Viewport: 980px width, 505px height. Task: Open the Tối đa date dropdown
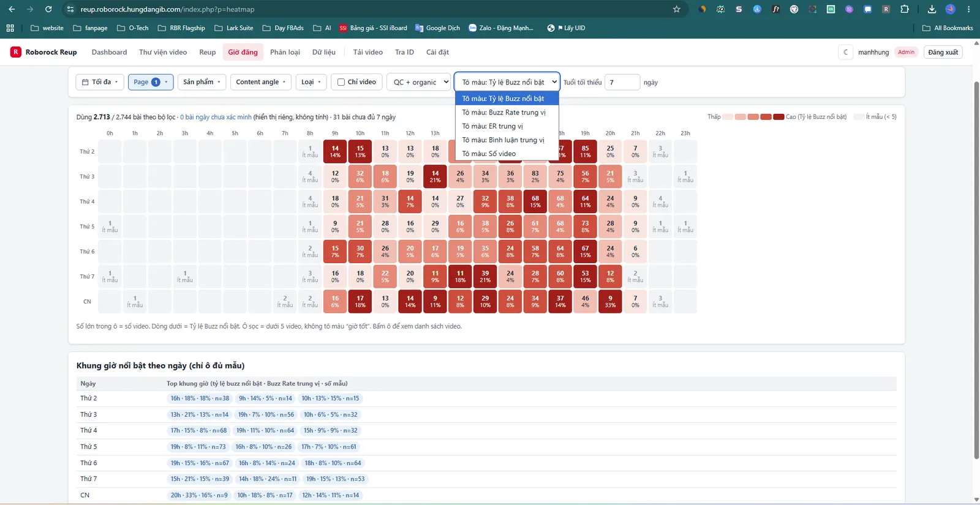pos(100,82)
